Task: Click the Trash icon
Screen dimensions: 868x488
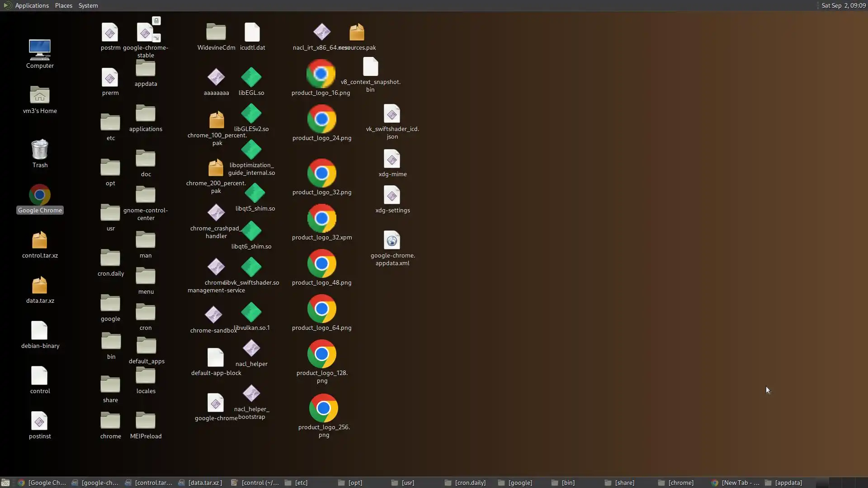Action: 40,150
